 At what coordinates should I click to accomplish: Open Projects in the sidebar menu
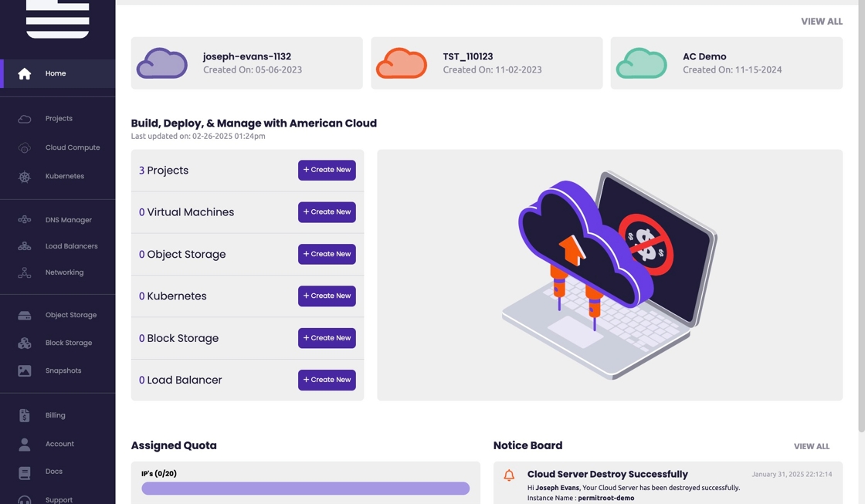coord(59,119)
